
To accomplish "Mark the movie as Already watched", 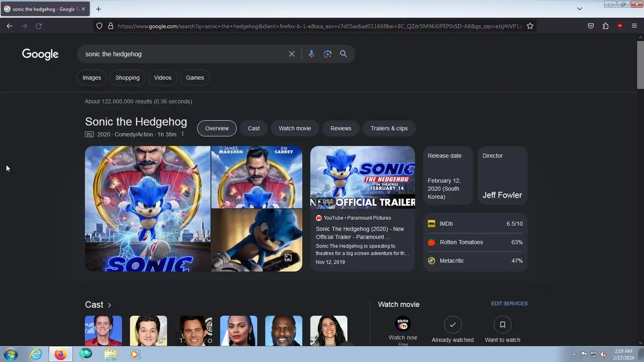I will click(x=453, y=325).
